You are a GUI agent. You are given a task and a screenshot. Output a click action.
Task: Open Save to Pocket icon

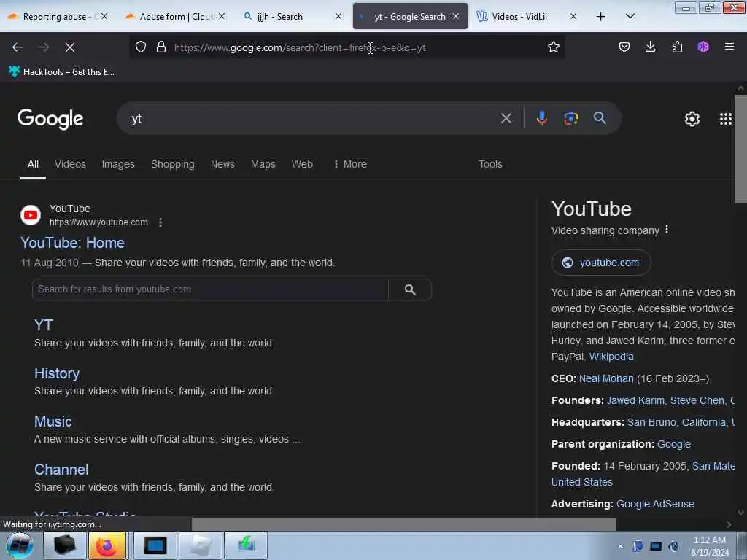point(624,47)
